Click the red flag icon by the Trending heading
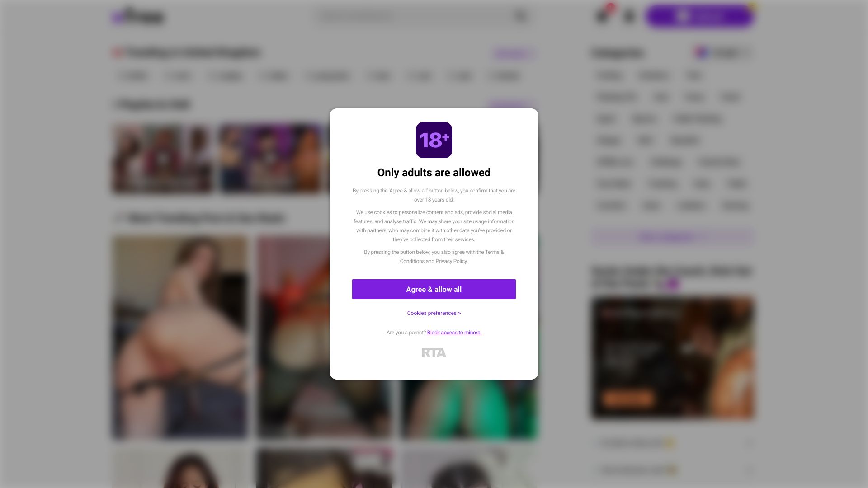 [118, 52]
